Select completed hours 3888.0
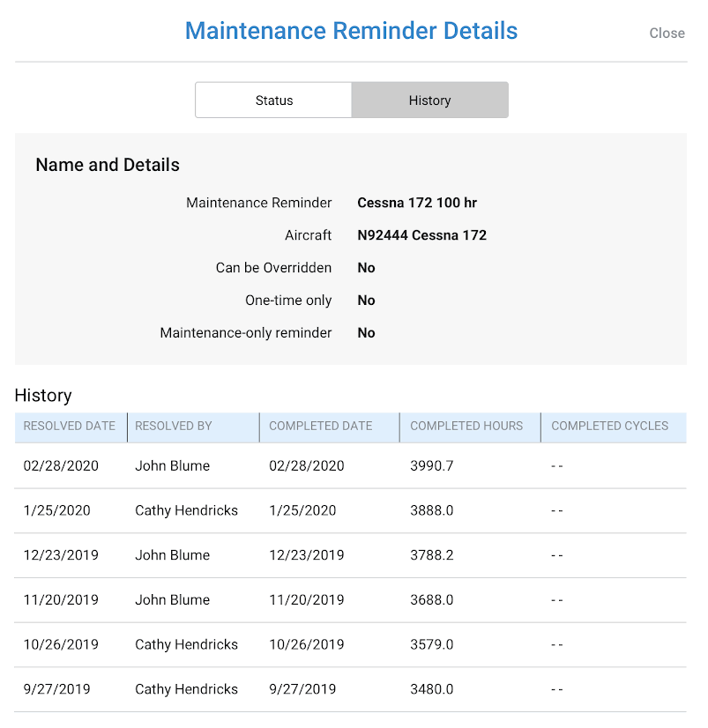708x728 pixels. pyautogui.click(x=431, y=510)
